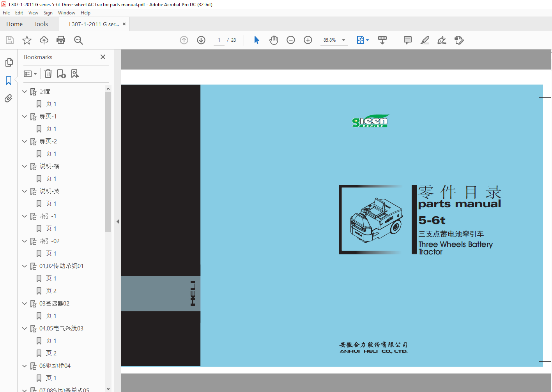552x392 pixels.
Task: Collapse the 04,05电气系统03 bookmark
Action: pyautogui.click(x=25, y=328)
